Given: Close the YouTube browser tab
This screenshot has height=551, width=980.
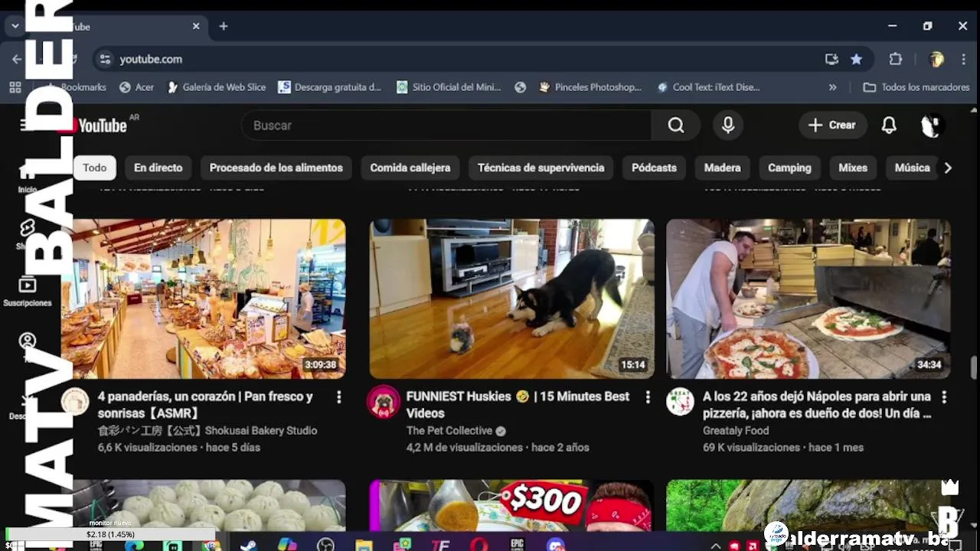Looking at the screenshot, I should pyautogui.click(x=196, y=26).
